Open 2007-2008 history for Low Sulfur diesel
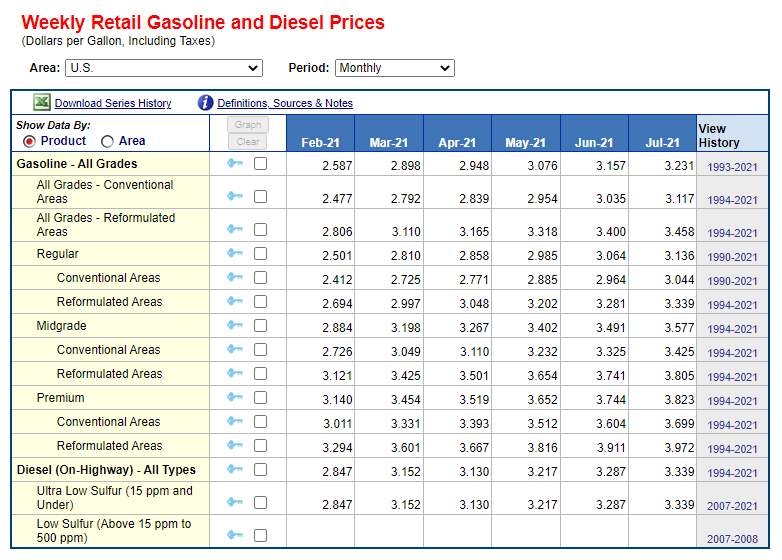The height and width of the screenshot is (560, 782). coord(732,539)
